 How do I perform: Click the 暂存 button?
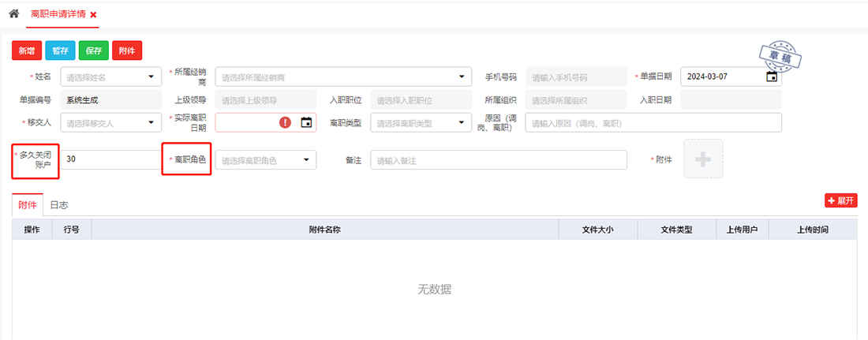60,50
